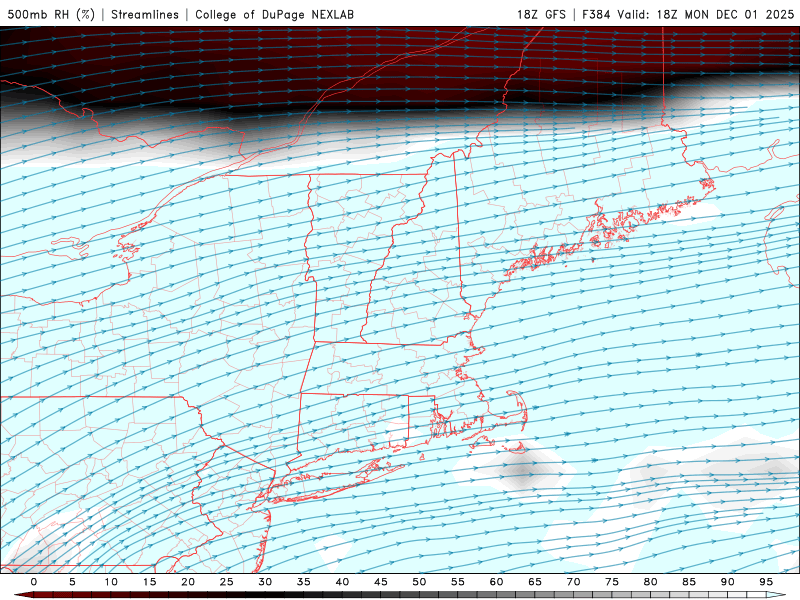800x600 pixels.
Task: Click the "80" colorbar tick label
Action: point(651,582)
